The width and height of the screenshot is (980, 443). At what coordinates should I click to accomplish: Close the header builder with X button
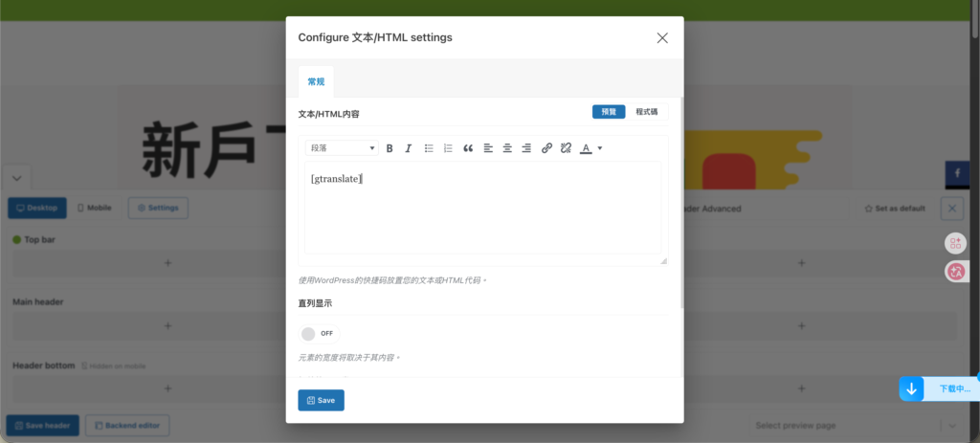[x=952, y=209]
